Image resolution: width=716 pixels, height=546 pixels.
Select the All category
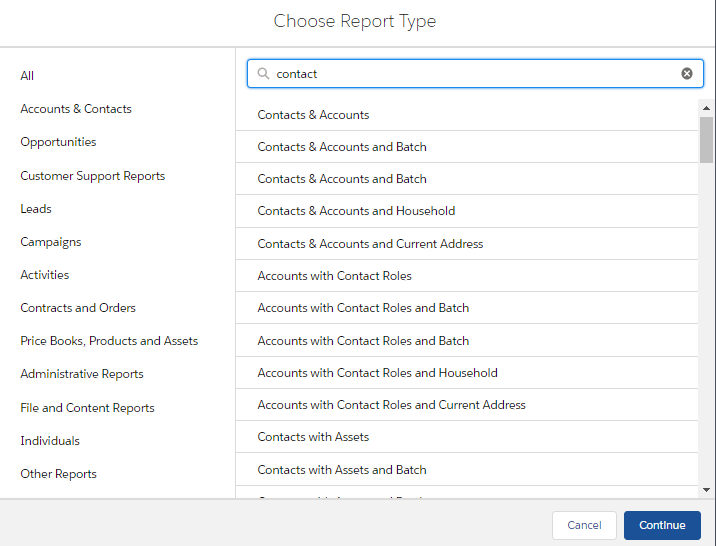coord(27,76)
